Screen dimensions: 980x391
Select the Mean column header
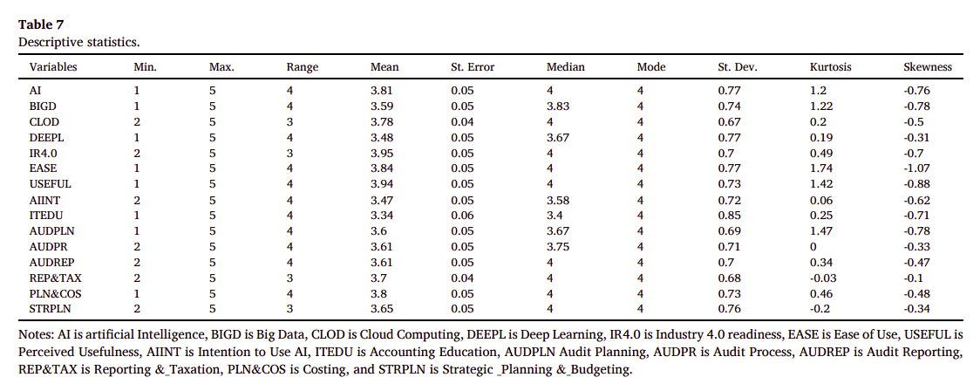click(x=385, y=67)
